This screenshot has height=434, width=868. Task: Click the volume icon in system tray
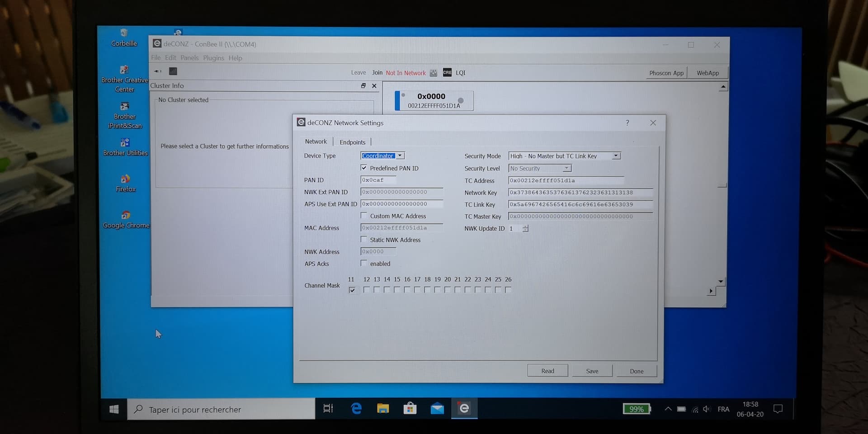(707, 409)
